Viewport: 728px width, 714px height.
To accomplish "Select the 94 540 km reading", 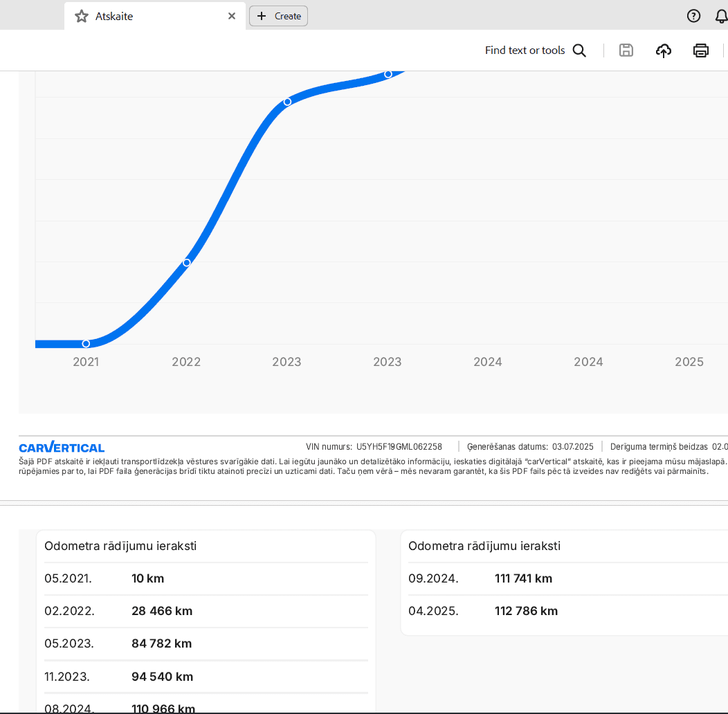I will pos(162,677).
